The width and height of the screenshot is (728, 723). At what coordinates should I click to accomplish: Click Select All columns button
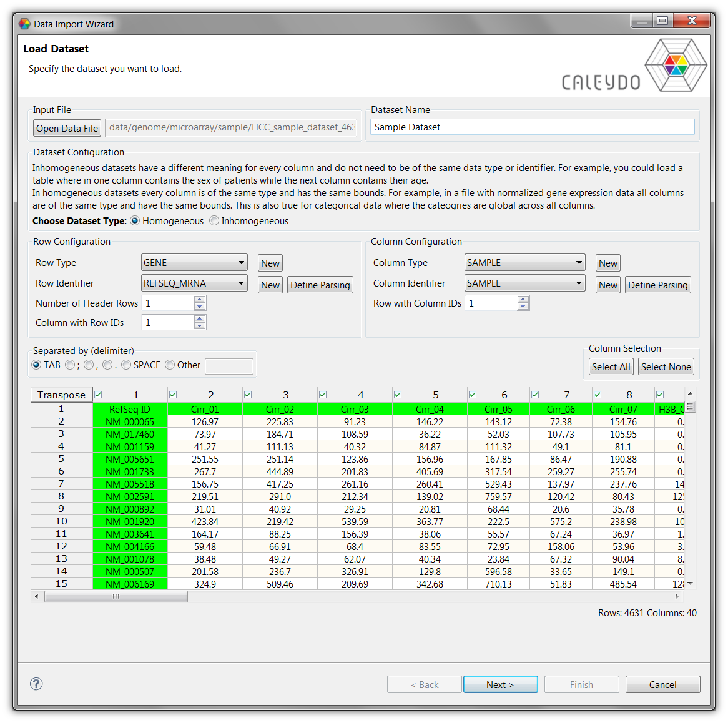pyautogui.click(x=611, y=367)
